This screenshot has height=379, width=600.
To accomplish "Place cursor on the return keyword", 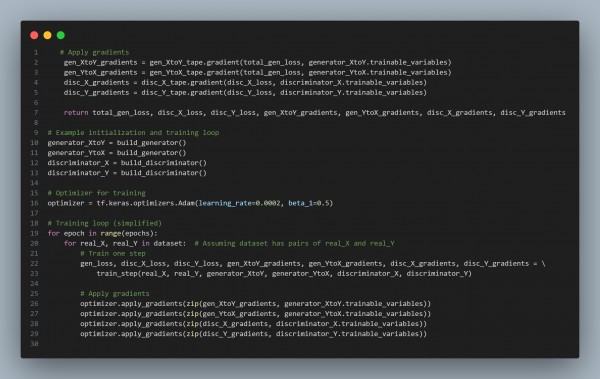I will [76, 113].
